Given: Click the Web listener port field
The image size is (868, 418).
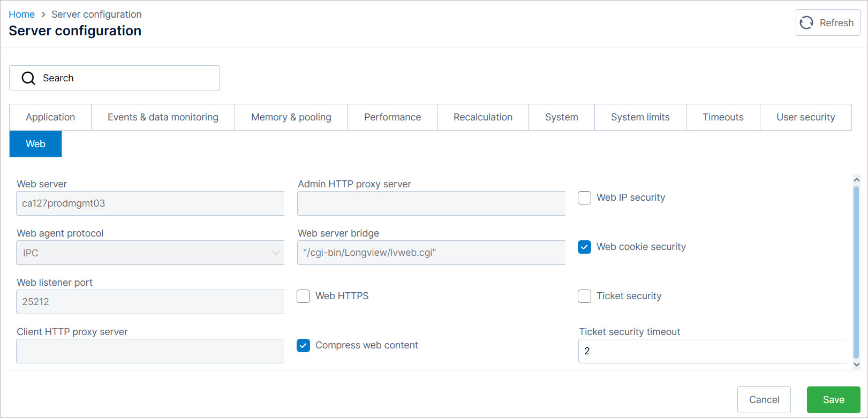Looking at the screenshot, I should (x=150, y=302).
